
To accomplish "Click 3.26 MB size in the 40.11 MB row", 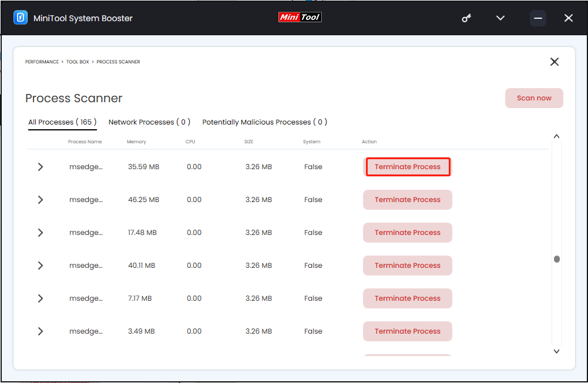I will [x=258, y=266].
